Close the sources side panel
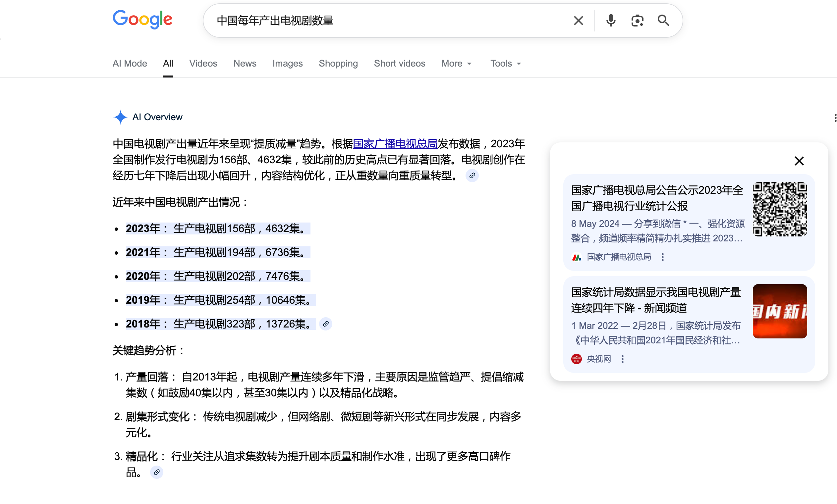This screenshot has height=504, width=837. coord(799,161)
